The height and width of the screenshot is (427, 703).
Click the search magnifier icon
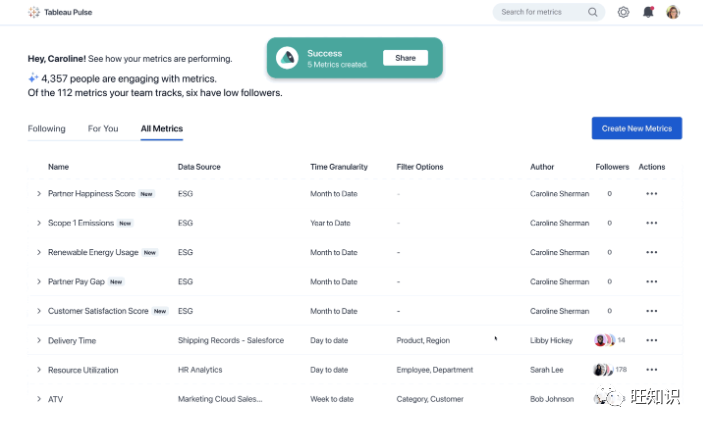pos(593,12)
